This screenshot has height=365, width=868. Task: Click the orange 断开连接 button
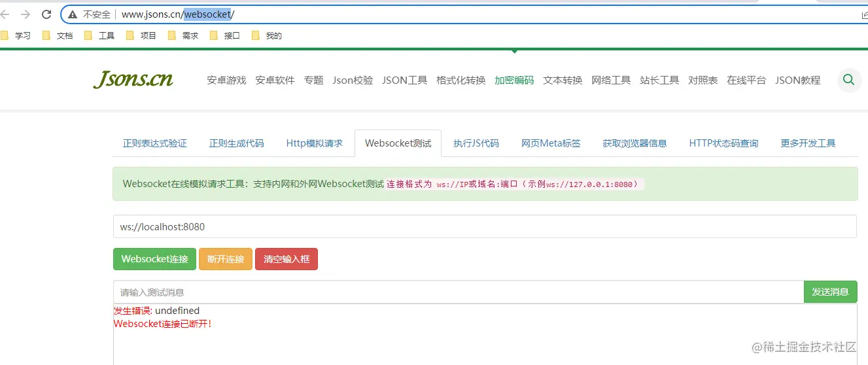[x=226, y=259]
